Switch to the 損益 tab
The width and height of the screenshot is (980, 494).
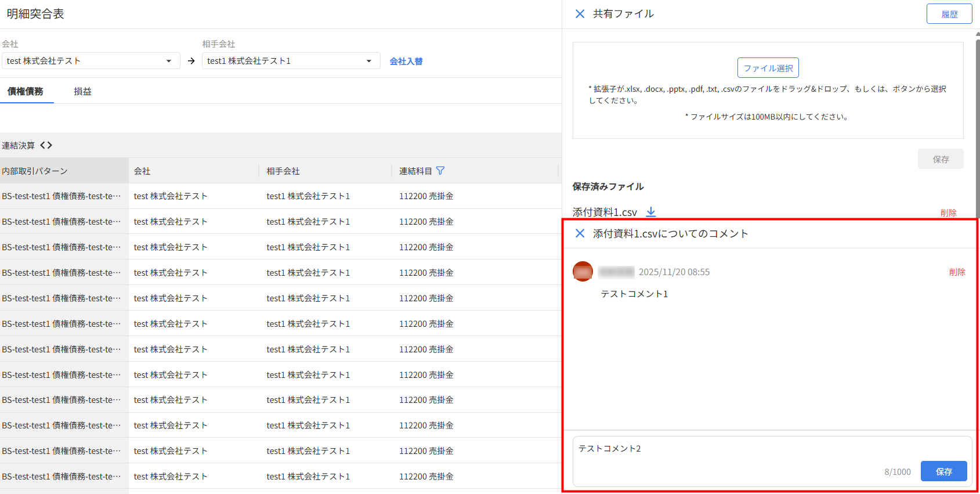pyautogui.click(x=82, y=92)
